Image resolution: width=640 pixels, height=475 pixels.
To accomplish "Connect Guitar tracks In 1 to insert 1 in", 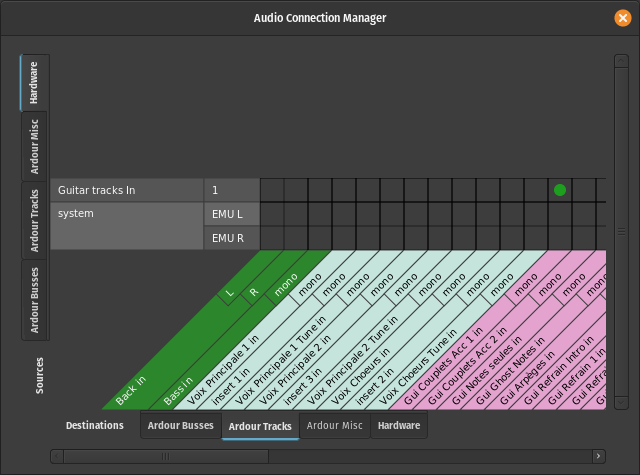I will 368,190.
